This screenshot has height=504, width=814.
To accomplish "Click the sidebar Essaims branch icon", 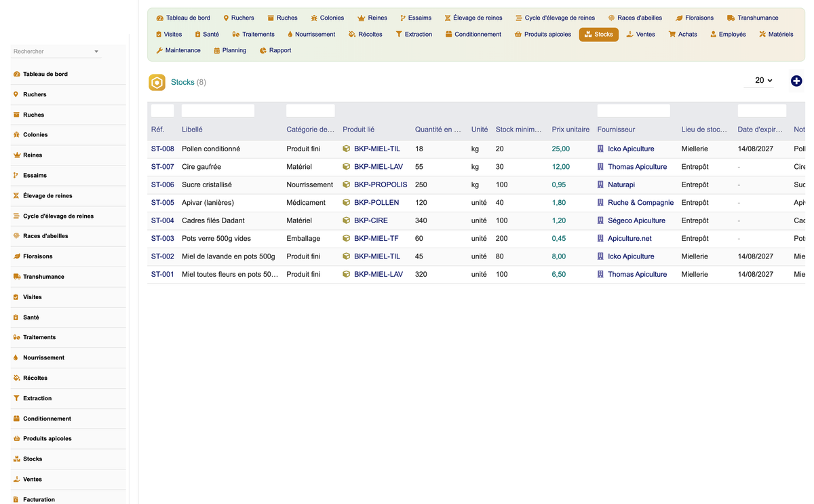I will (x=16, y=175).
